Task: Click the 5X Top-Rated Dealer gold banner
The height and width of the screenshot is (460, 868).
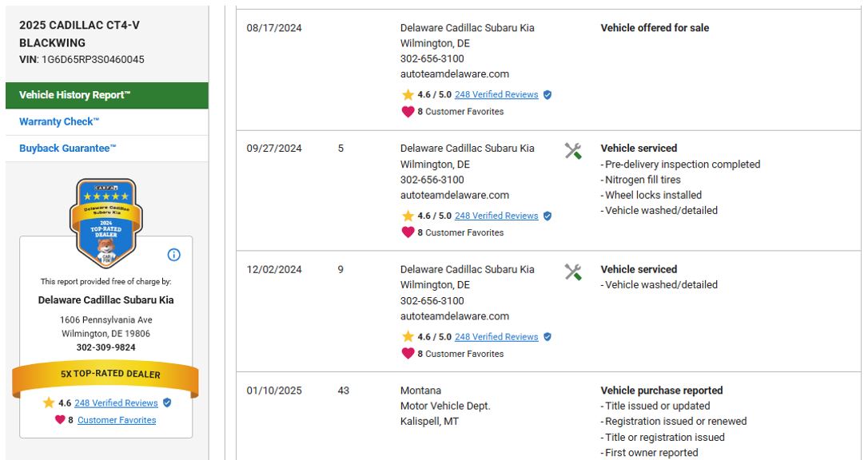Action: click(106, 374)
